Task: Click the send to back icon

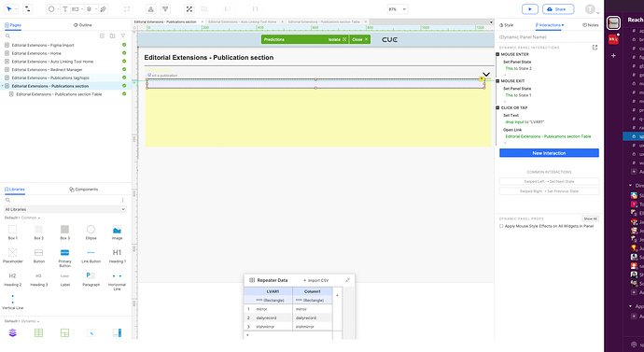Action: pyautogui.click(x=165, y=8)
